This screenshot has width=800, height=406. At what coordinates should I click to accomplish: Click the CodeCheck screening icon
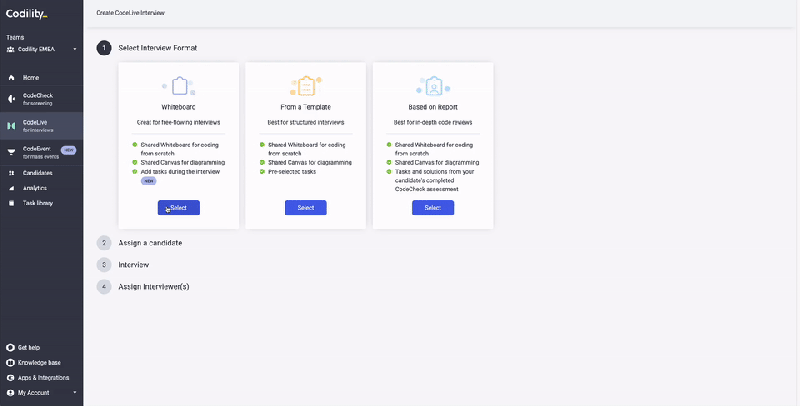click(x=11, y=99)
